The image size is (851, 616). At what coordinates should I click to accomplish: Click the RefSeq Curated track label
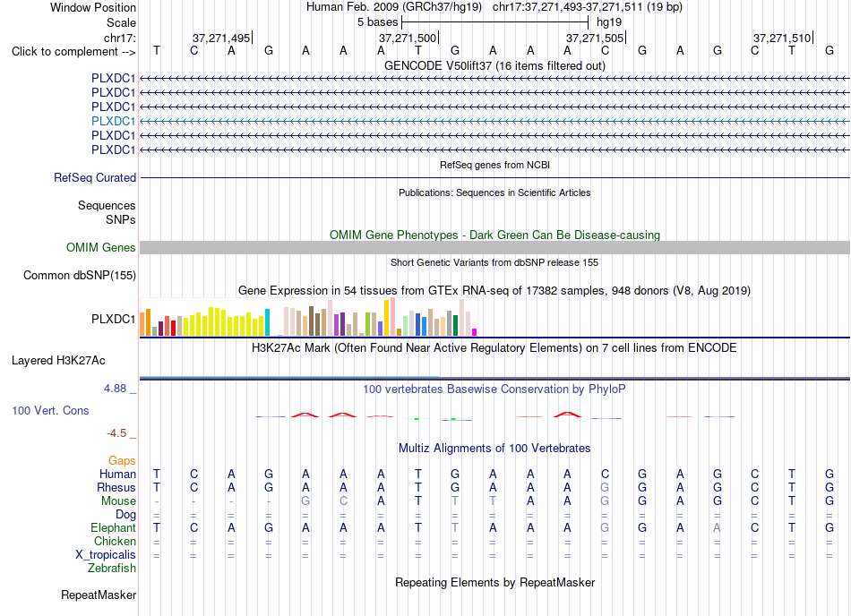[x=95, y=177]
